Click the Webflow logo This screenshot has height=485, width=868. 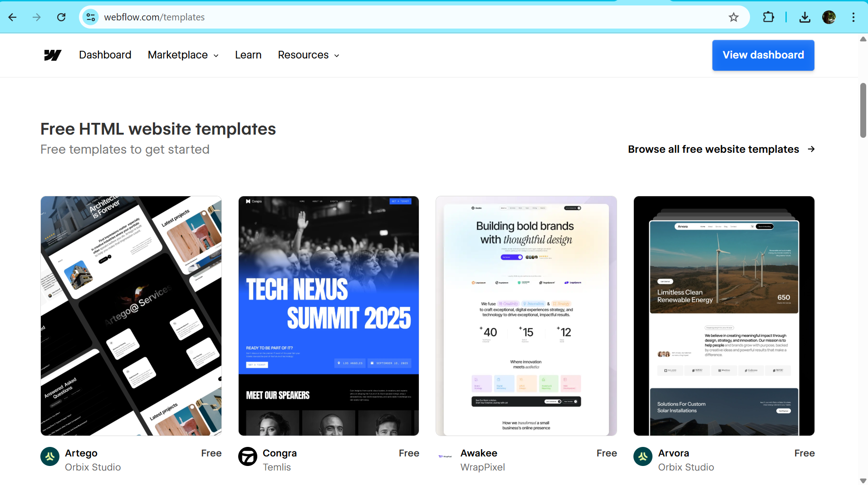[x=52, y=55]
